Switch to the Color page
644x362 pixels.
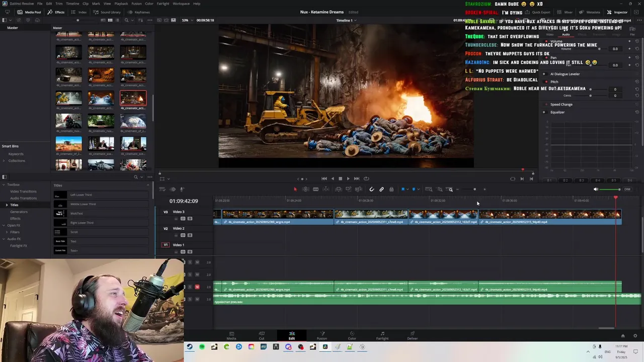352,335
